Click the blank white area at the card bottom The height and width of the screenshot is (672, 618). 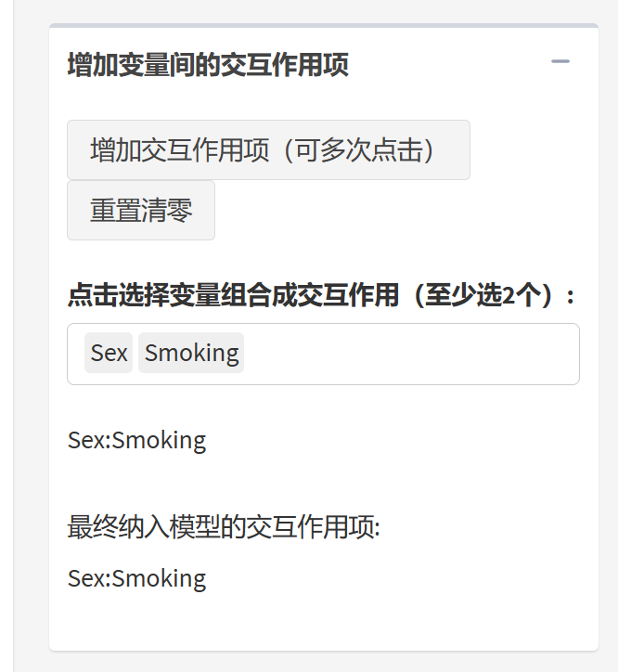[323, 627]
